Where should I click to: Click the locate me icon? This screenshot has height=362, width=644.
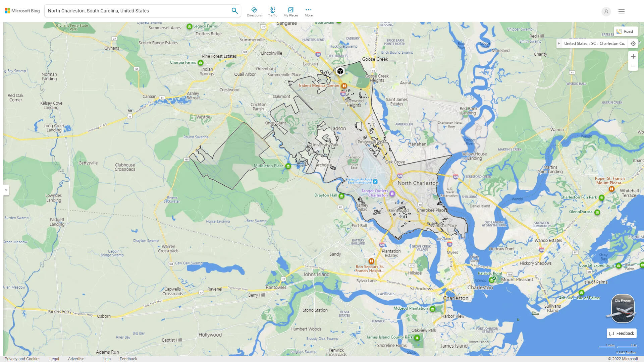(633, 44)
